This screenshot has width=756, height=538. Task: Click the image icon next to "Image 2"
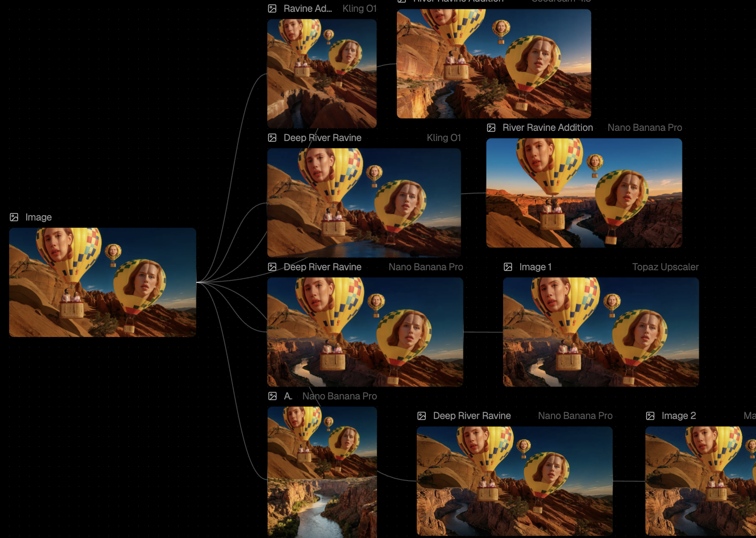650,416
